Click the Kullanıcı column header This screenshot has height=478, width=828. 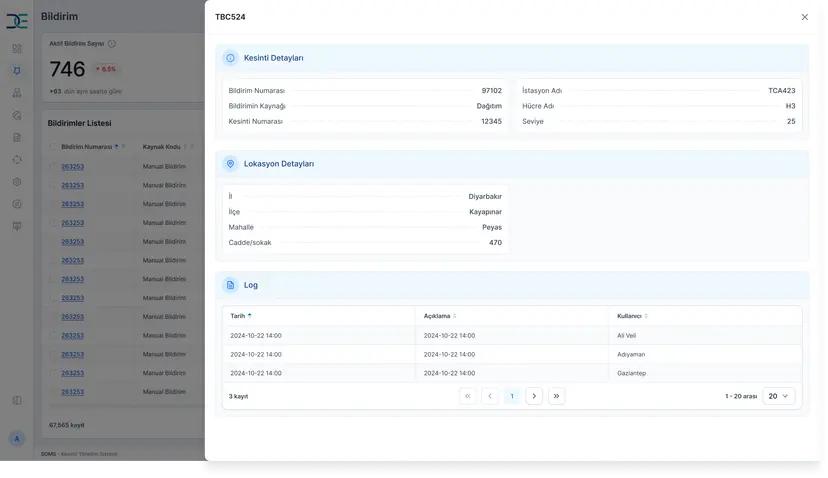coord(705,316)
